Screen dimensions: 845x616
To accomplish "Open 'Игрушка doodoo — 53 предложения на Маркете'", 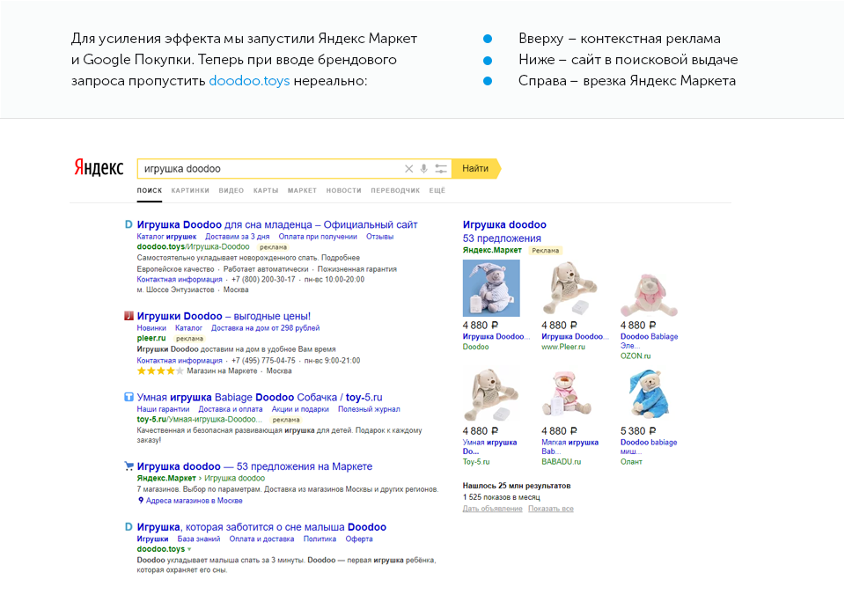I will click(254, 466).
